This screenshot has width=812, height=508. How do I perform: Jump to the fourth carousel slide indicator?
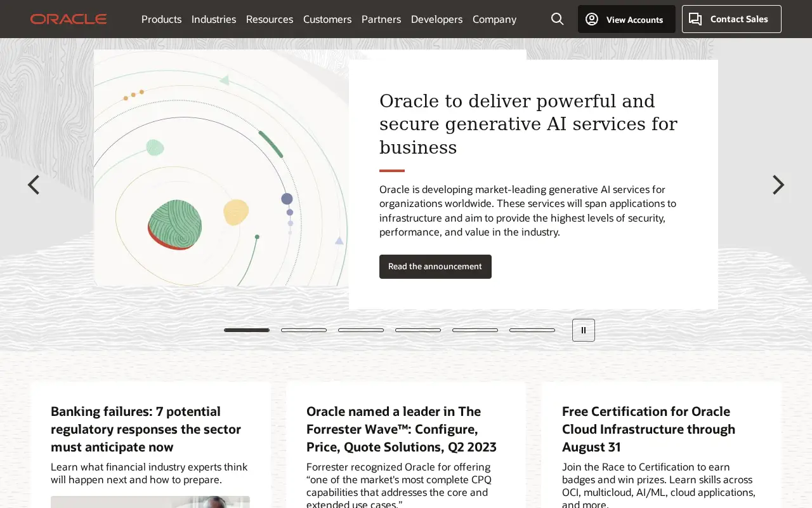pos(418,330)
